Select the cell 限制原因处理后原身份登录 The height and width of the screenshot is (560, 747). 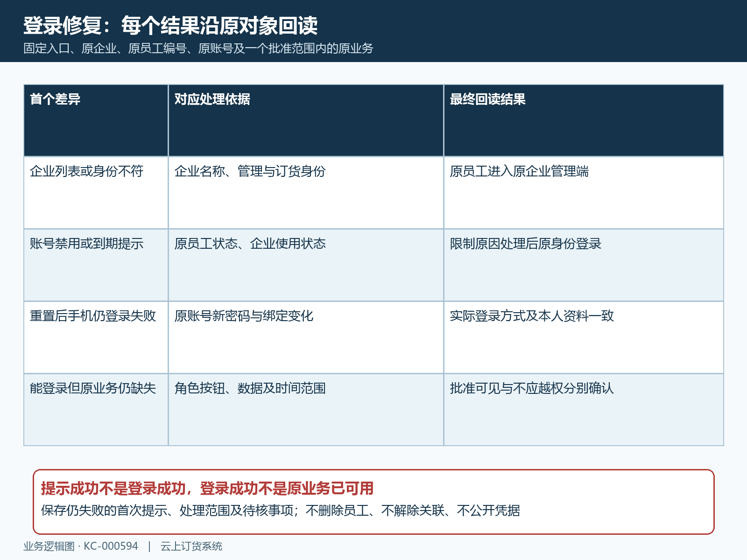coord(584,265)
